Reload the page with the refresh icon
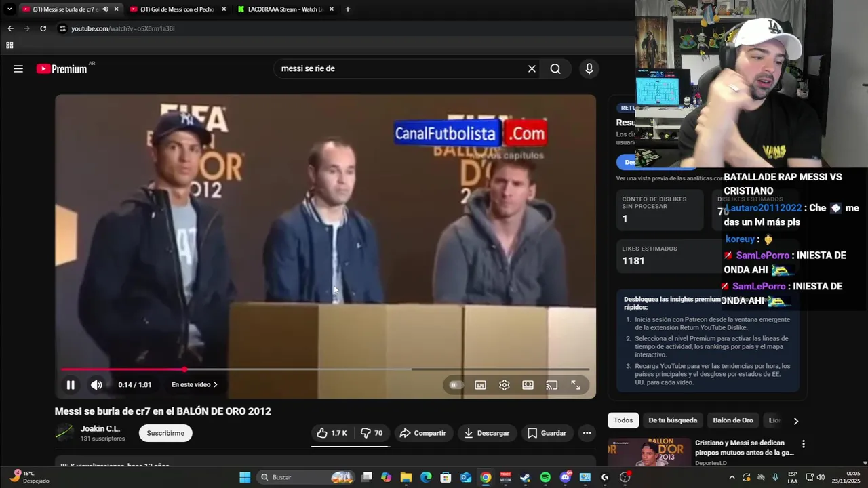 click(x=43, y=28)
